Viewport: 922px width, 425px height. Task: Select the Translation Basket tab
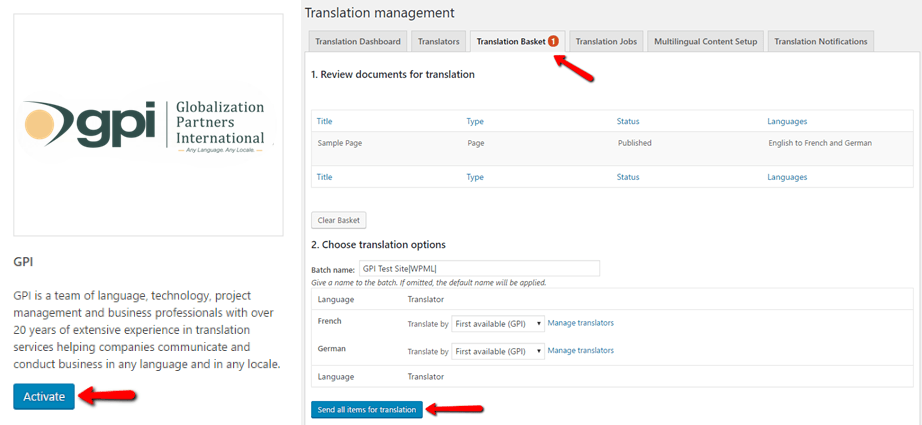517,42
